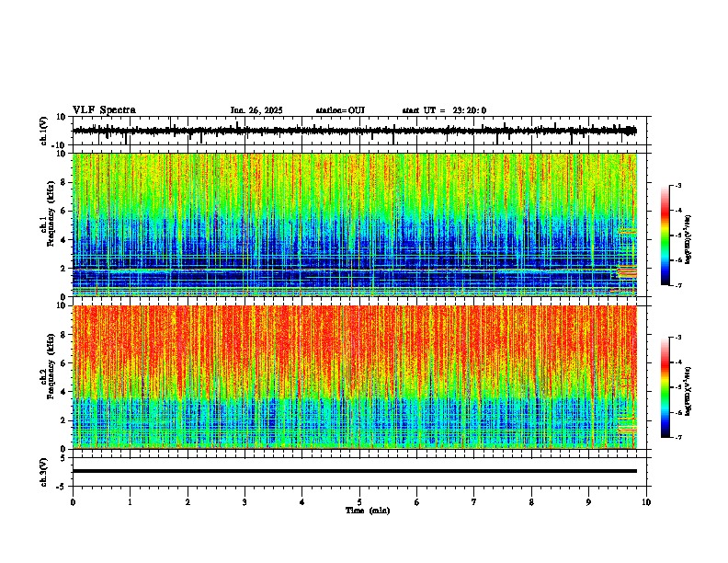Select the "Jan. 26, 2025" date text
Viewport: 728px width, 563px height.
(256, 110)
